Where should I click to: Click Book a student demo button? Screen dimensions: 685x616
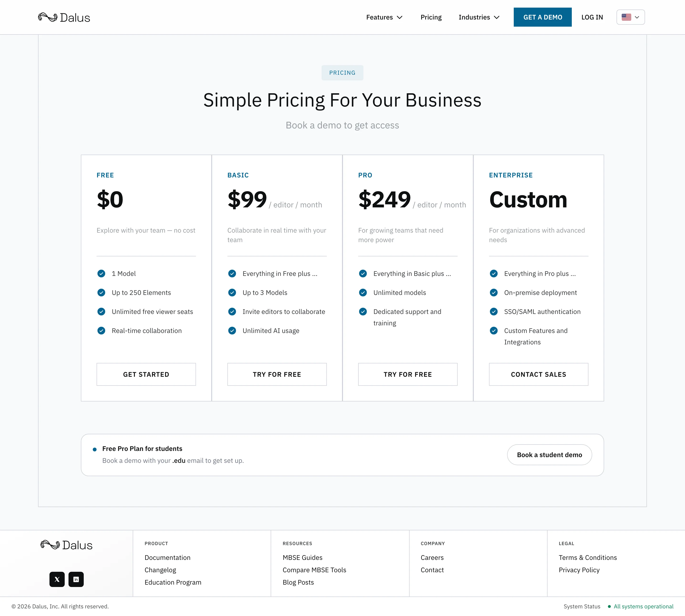coord(549,455)
